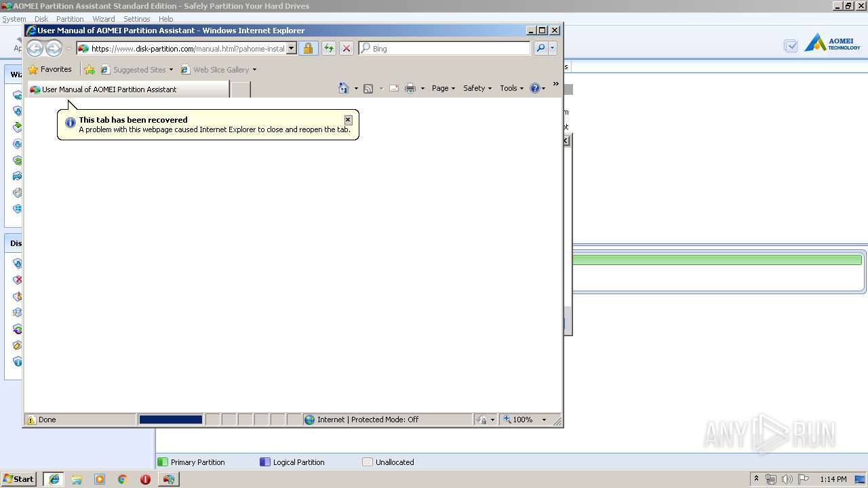Click the disk-partition.com address bar

[181, 49]
